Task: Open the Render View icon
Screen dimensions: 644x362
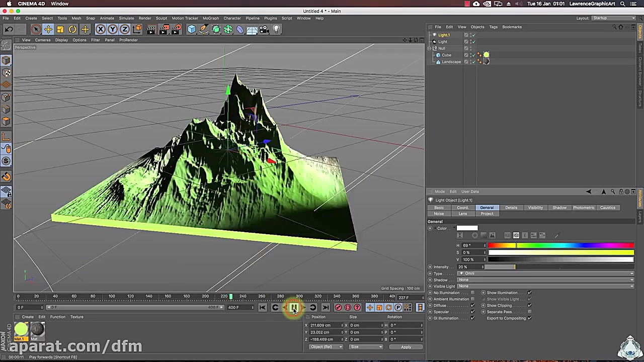Action: [151, 29]
